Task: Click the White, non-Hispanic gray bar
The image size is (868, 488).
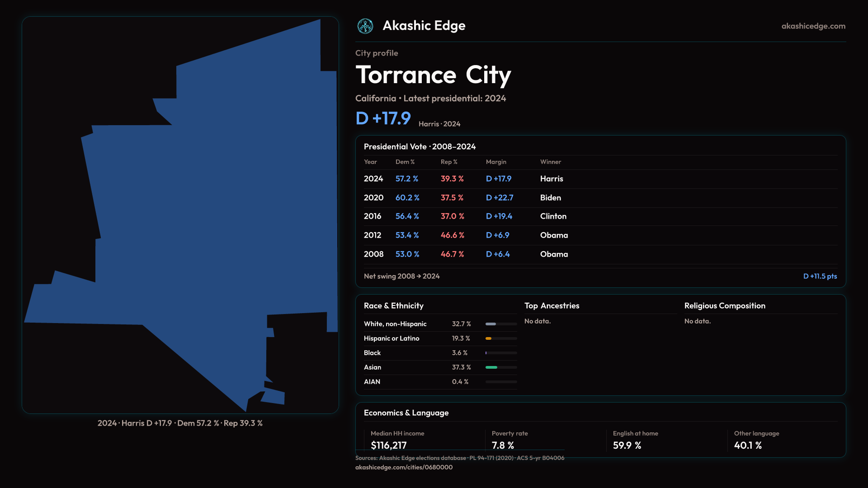Action: coord(491,324)
